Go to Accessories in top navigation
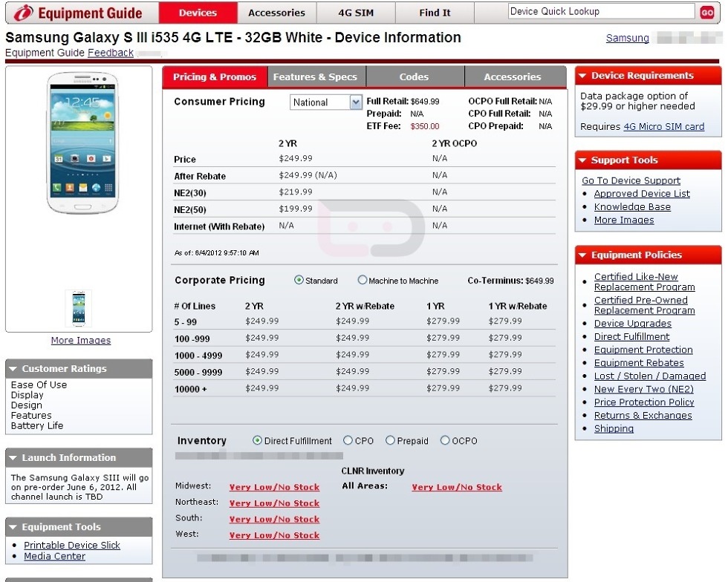The height and width of the screenshot is (582, 728). pos(276,13)
